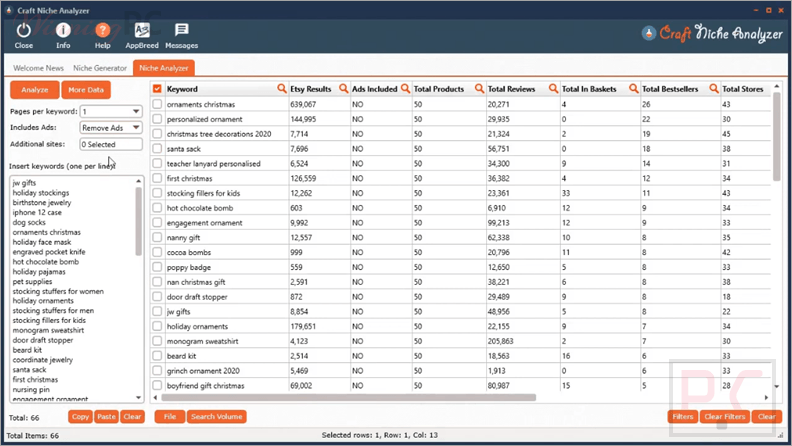Click the Search Volume button
792x446 pixels.
[217, 417]
